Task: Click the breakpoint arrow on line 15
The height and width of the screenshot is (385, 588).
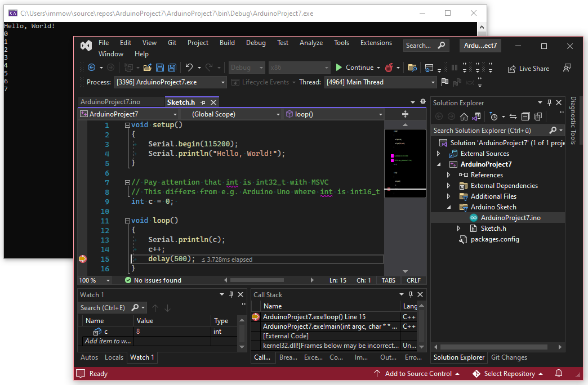Action: 83,259
